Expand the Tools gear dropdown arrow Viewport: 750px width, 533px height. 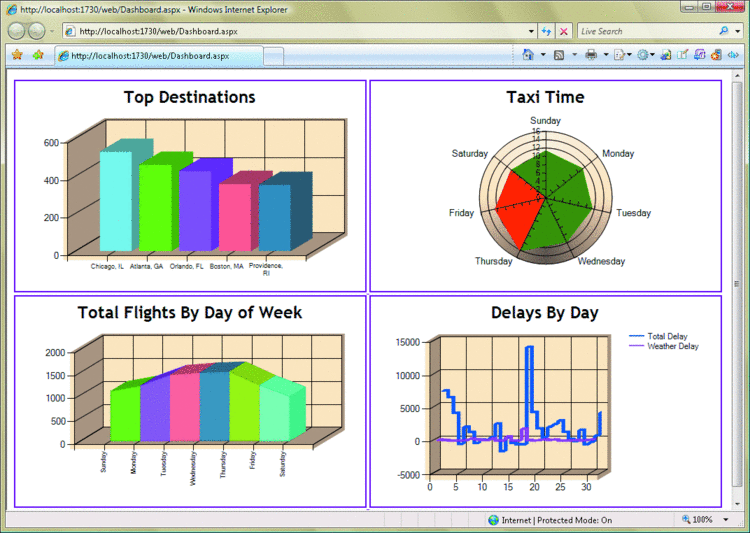[x=652, y=55]
